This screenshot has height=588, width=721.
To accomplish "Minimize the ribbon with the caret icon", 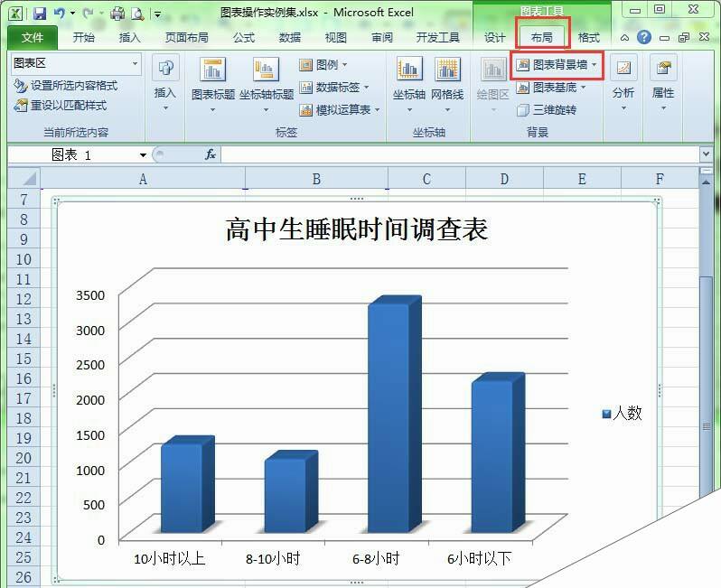I will click(x=624, y=38).
